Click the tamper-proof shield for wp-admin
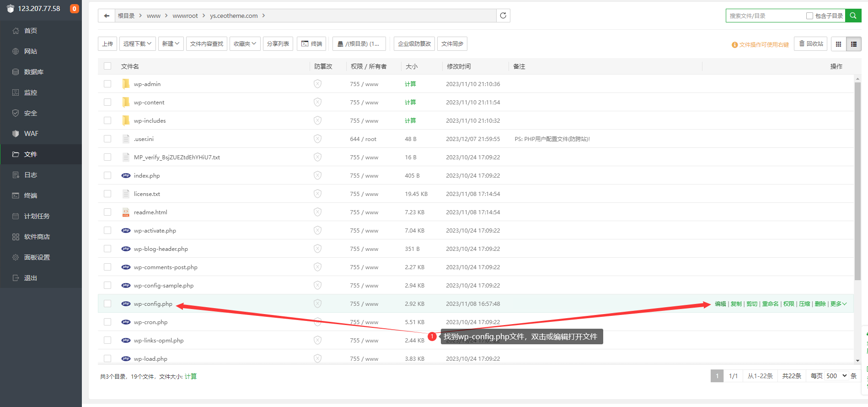The height and width of the screenshot is (407, 868). coord(317,84)
